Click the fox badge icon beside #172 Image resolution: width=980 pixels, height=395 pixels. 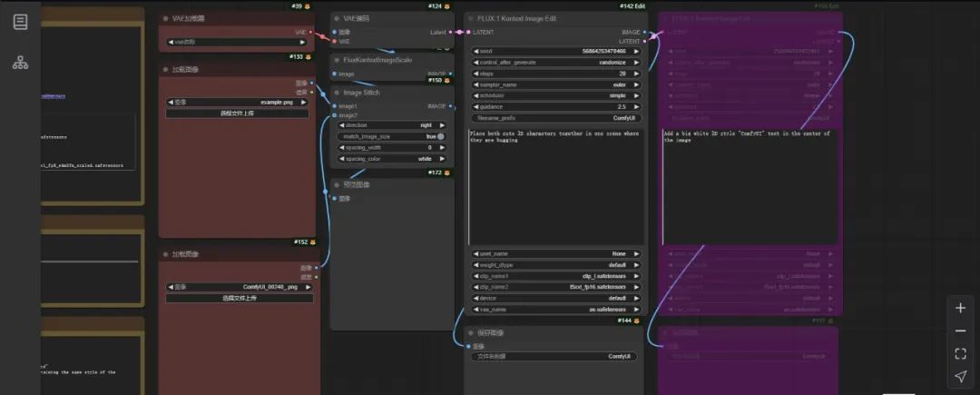pyautogui.click(x=446, y=173)
